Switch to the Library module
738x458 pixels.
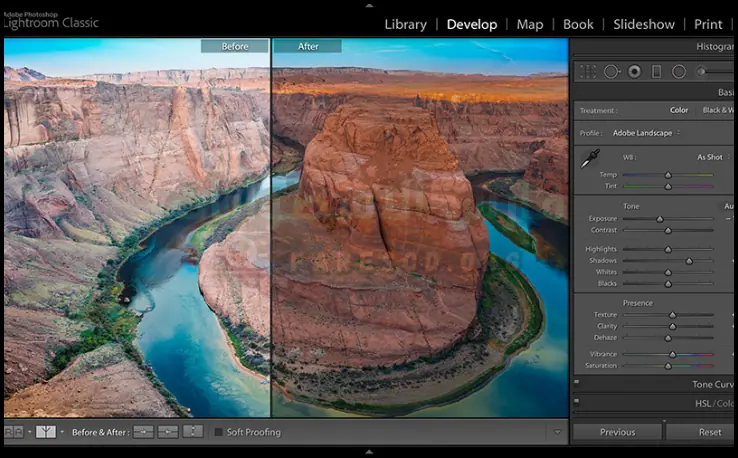coord(405,24)
